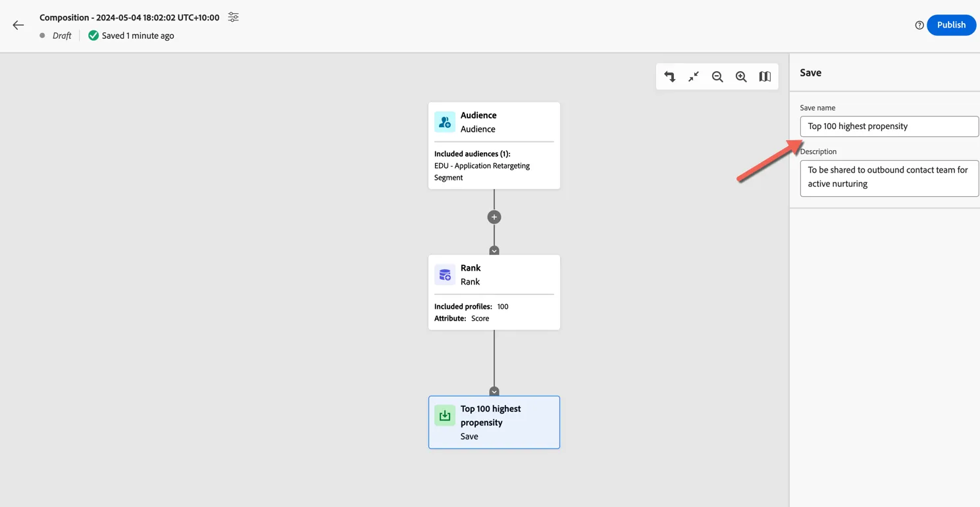Focus the Save name input field
980x507 pixels.
tap(889, 126)
